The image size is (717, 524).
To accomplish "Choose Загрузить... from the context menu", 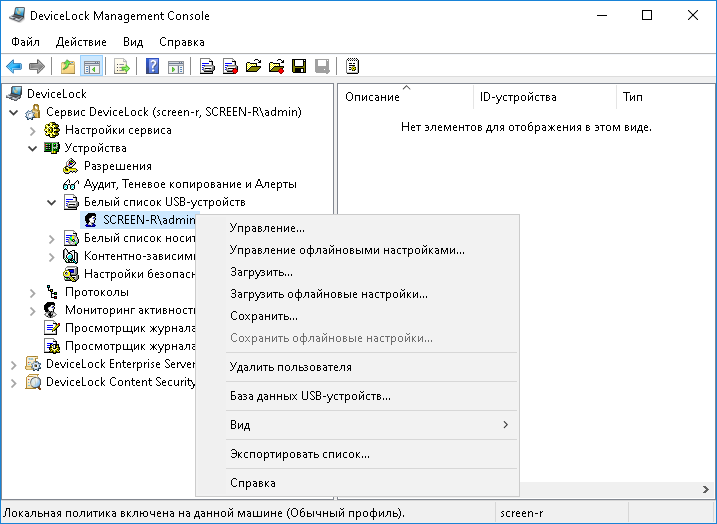I will tap(358, 272).
